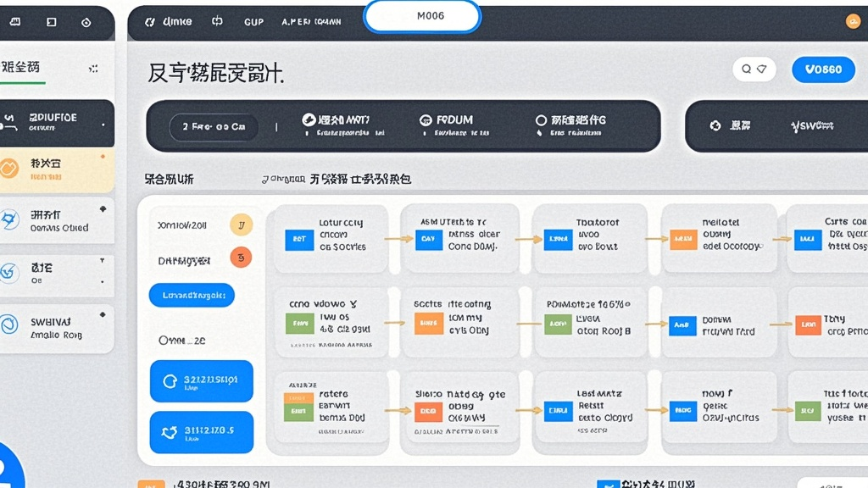868x488 pixels.
Task: Click the inbox tray icon in top-left toolbar
Action: pos(15,21)
